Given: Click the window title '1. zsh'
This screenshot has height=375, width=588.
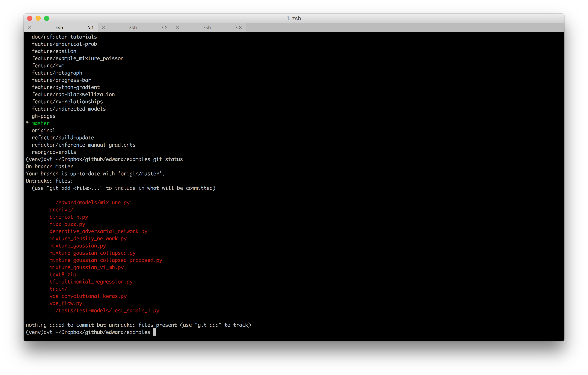Looking at the screenshot, I should tap(294, 18).
